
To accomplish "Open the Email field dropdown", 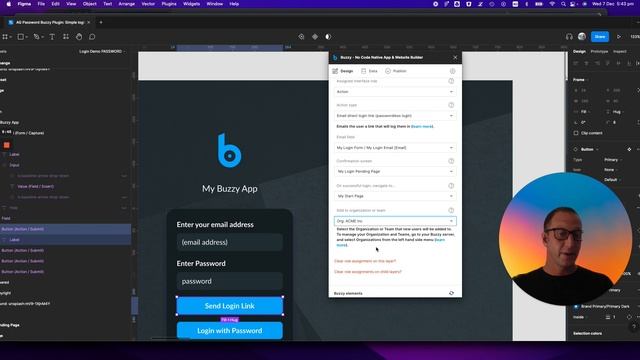I will [x=395, y=148].
